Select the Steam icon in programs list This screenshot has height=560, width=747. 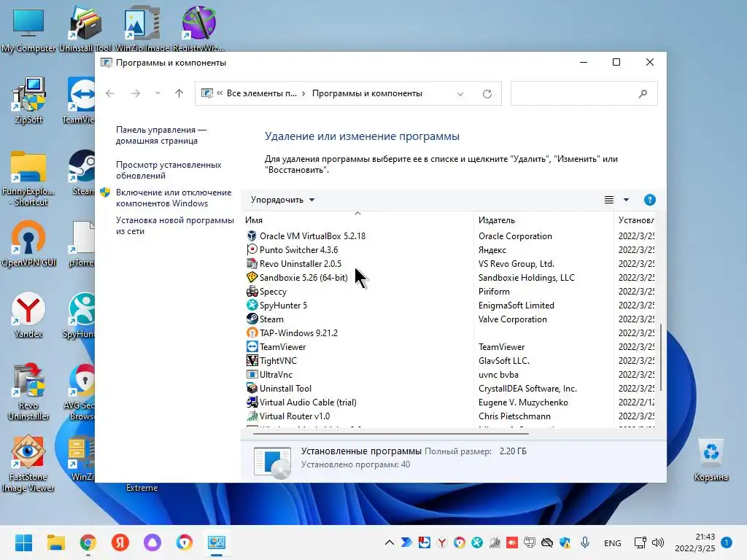click(252, 319)
